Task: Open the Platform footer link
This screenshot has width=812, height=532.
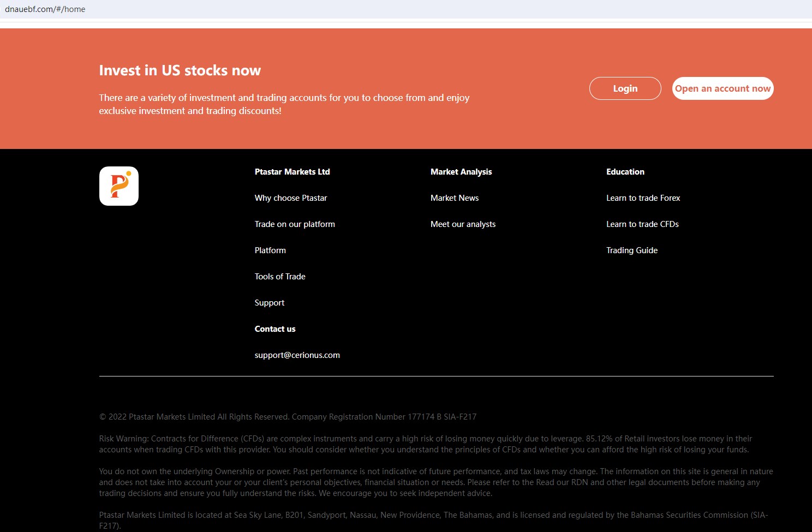Action: pyautogui.click(x=270, y=250)
